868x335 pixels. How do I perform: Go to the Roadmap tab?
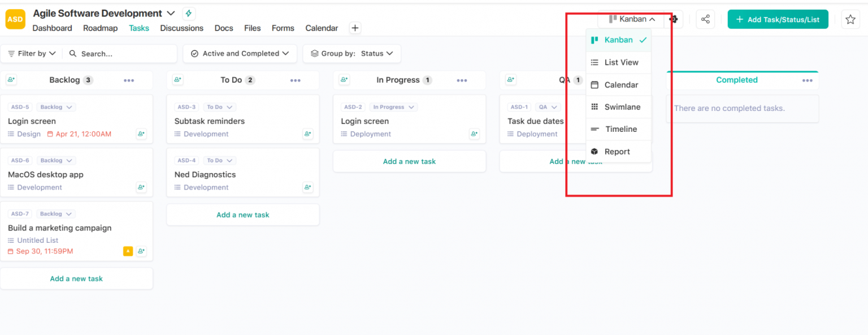[100, 28]
